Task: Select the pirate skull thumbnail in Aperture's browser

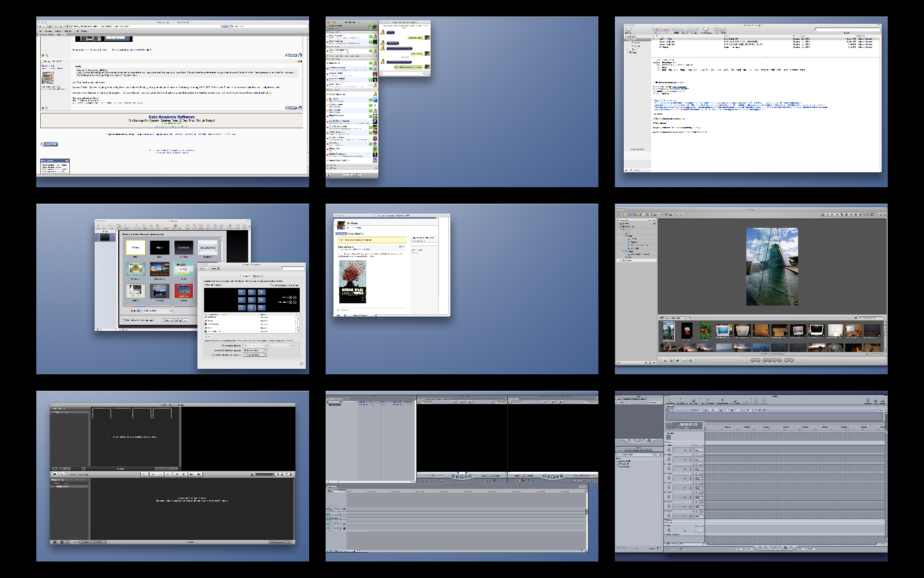Action: click(687, 331)
